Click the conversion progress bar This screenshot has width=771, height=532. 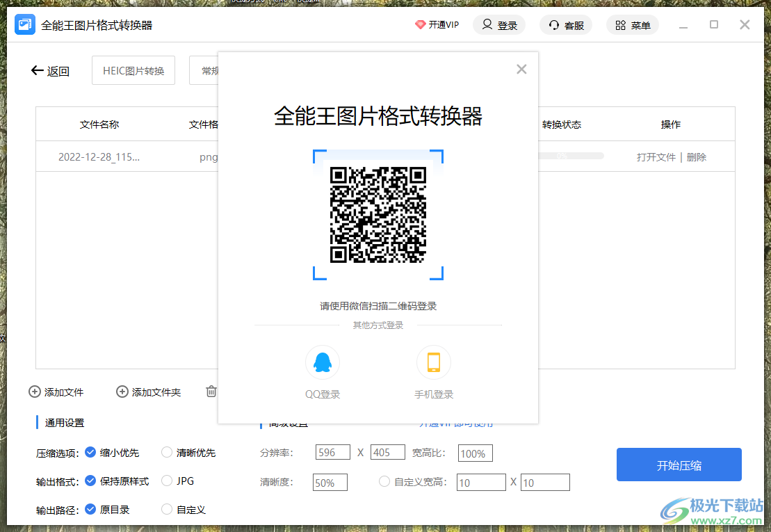(x=570, y=156)
